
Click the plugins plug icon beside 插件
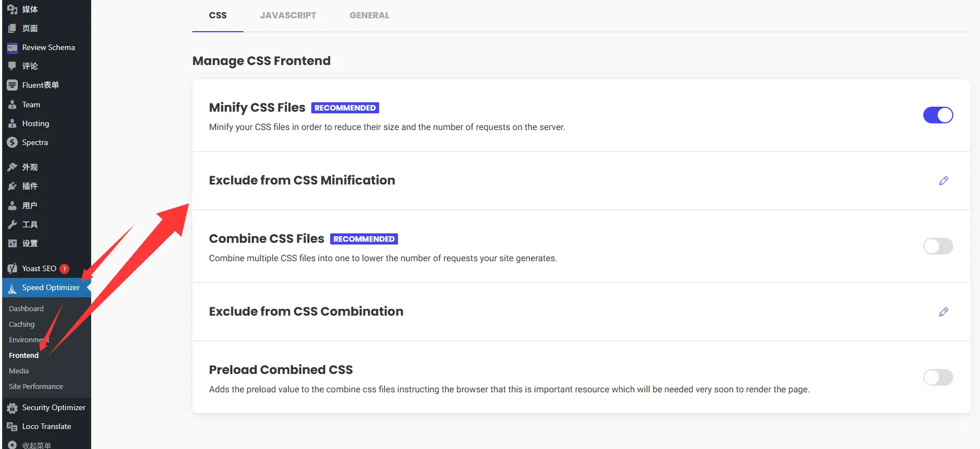tap(12, 186)
